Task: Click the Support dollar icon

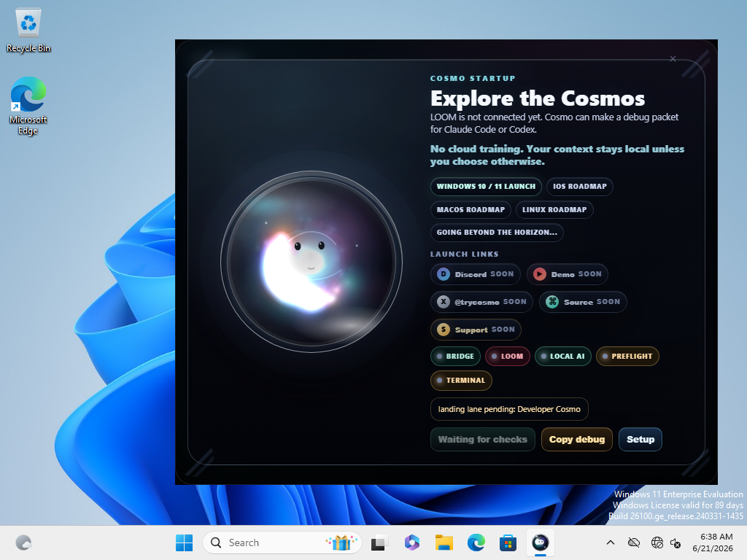Action: click(x=444, y=330)
